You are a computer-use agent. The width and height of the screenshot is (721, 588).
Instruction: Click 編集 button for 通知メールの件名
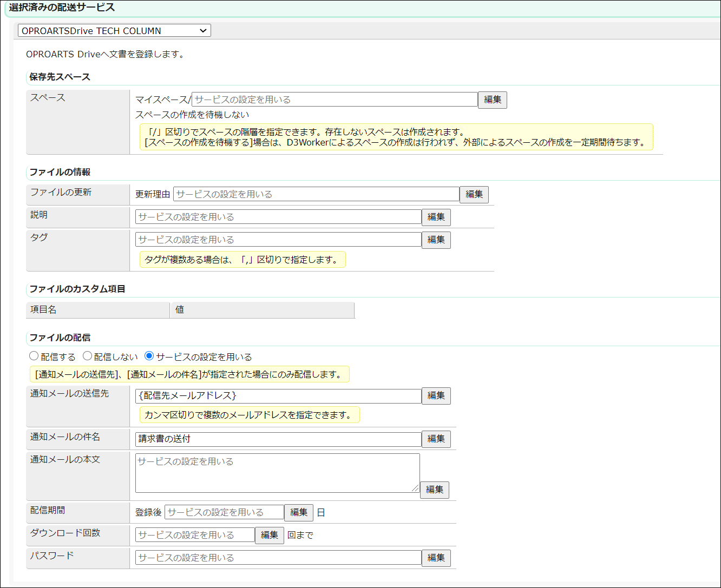[436, 439]
